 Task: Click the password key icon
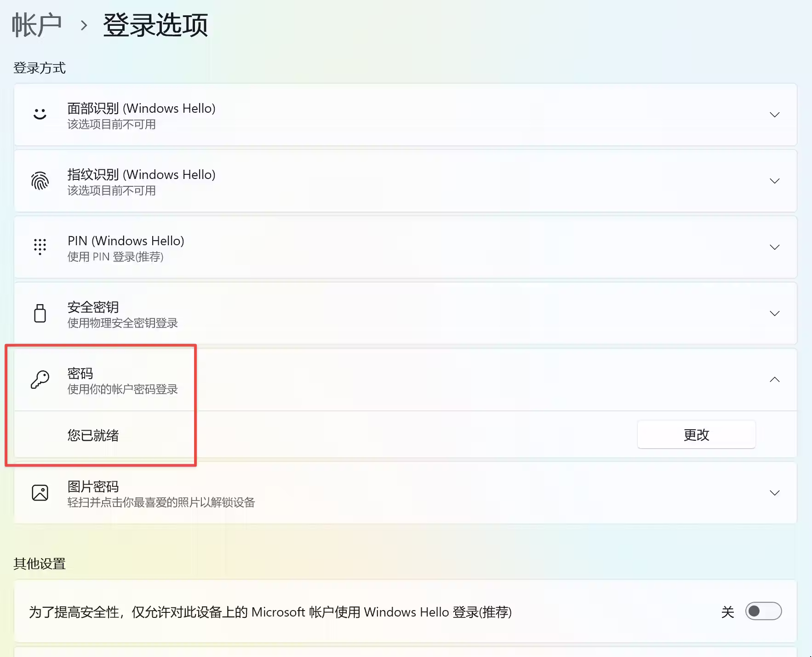pos(40,380)
